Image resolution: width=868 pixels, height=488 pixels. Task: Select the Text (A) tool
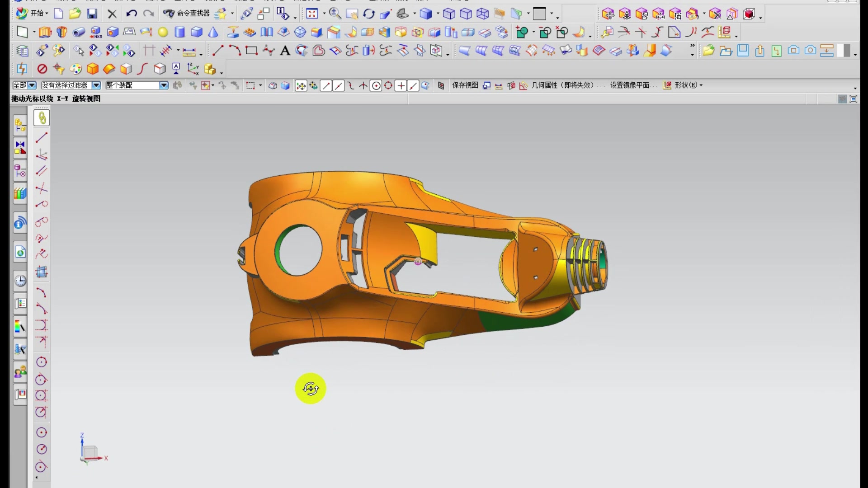pos(285,51)
